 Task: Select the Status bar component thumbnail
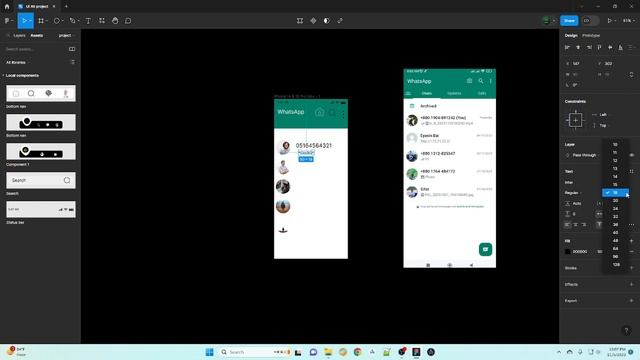[41, 209]
